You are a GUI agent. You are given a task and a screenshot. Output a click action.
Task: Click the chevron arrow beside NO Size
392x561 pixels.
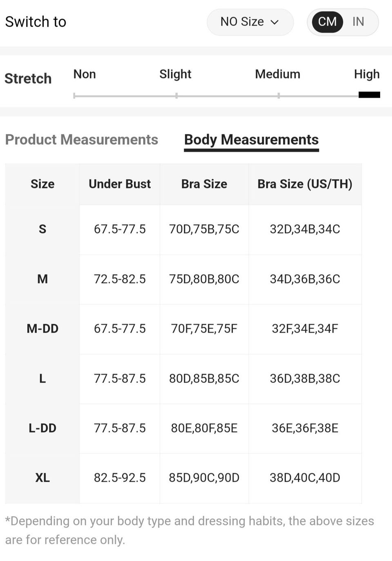tap(275, 22)
